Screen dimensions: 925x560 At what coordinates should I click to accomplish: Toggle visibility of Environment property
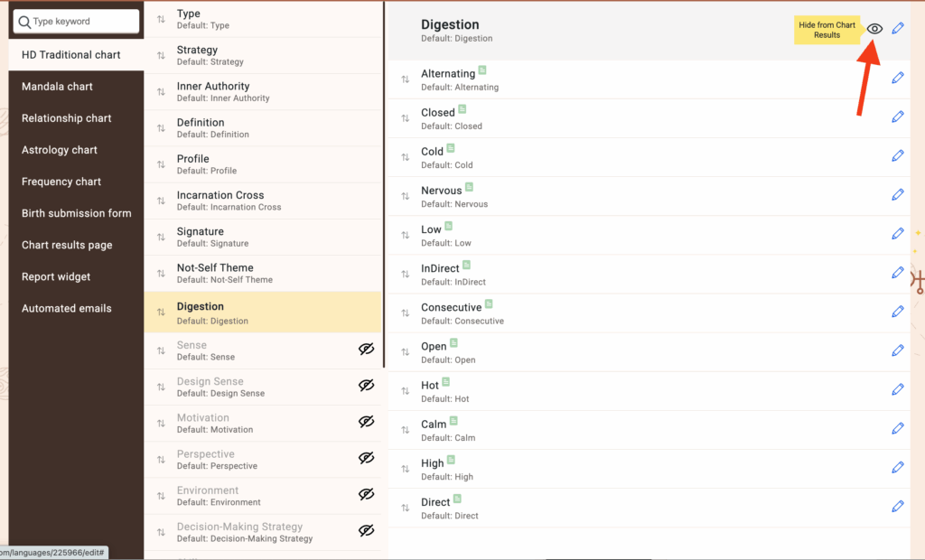coord(366,495)
